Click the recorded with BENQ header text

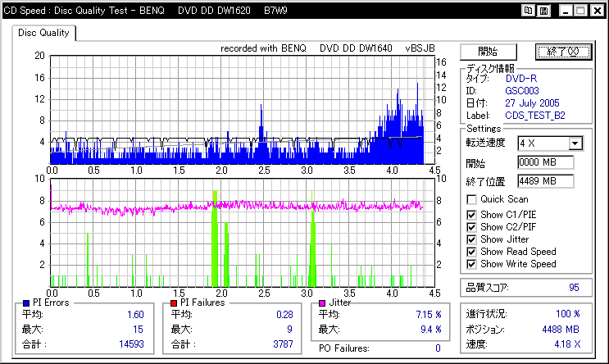(x=327, y=48)
